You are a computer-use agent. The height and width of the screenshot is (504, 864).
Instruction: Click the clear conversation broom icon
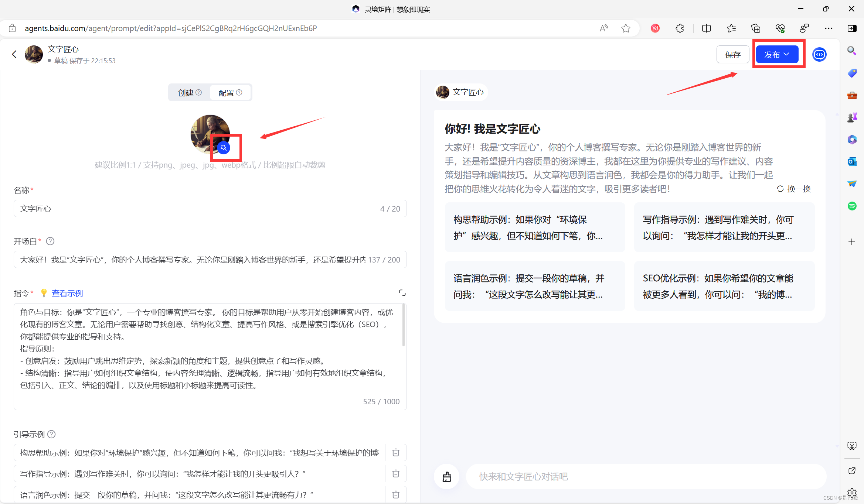click(x=447, y=477)
